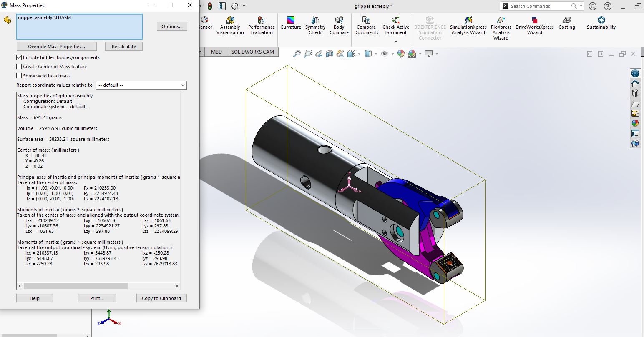Expand Check Active Document dropdown arrow
This screenshot has width=644, height=337.
[396, 42]
